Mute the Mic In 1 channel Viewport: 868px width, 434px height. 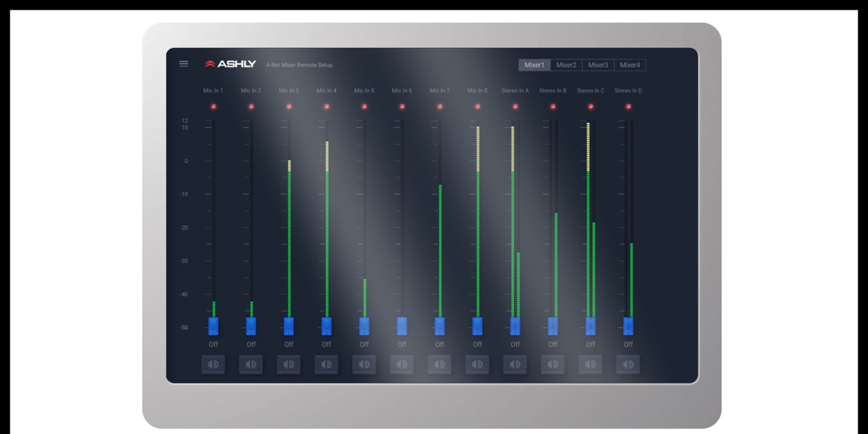213,364
